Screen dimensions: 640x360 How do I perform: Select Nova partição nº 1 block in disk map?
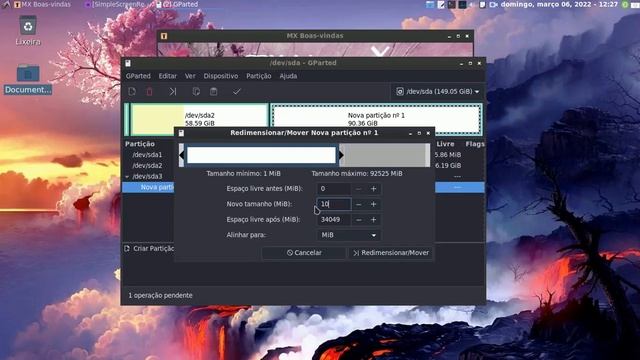(x=376, y=119)
